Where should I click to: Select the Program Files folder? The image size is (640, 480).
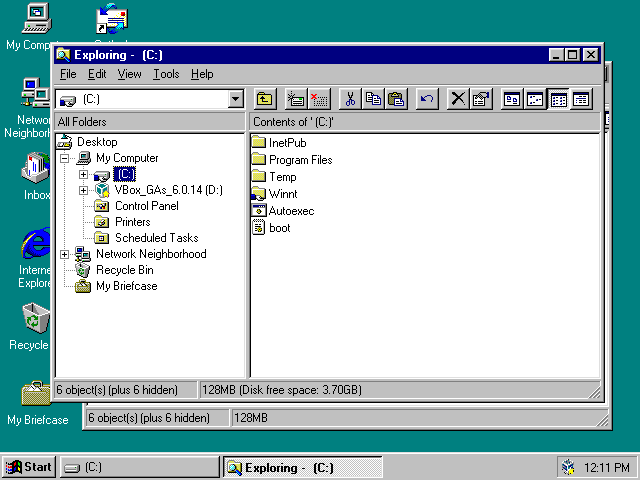[292, 160]
